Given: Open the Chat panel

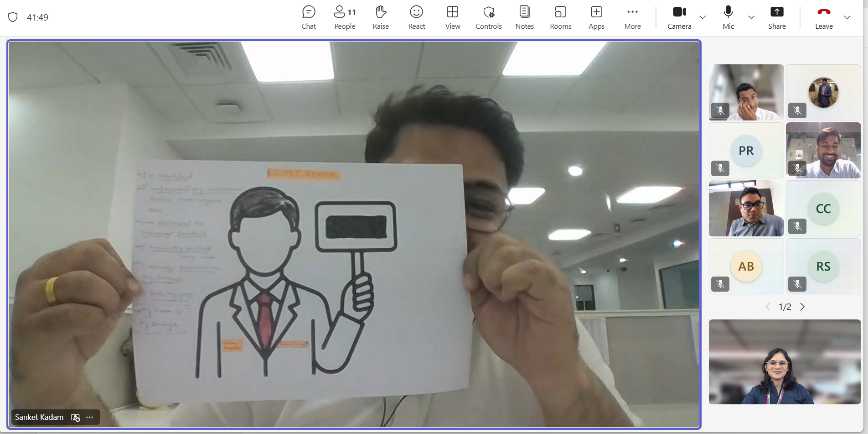Looking at the screenshot, I should point(309,17).
